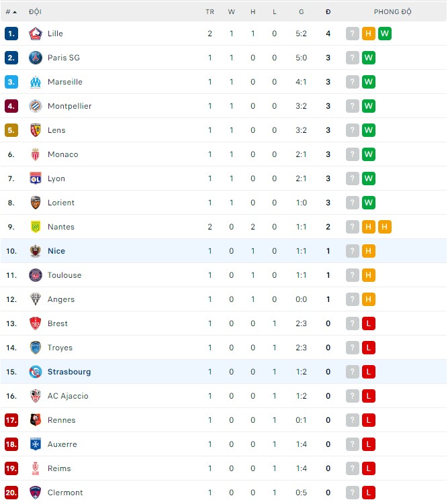The height and width of the screenshot is (504, 448).
Task: Click the Marseille club crest icon
Action: pos(36,82)
